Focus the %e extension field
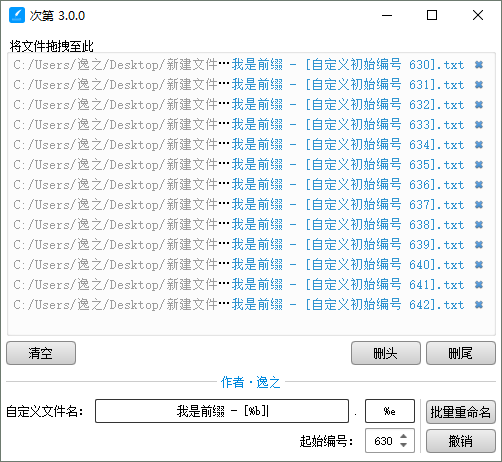 [x=390, y=411]
